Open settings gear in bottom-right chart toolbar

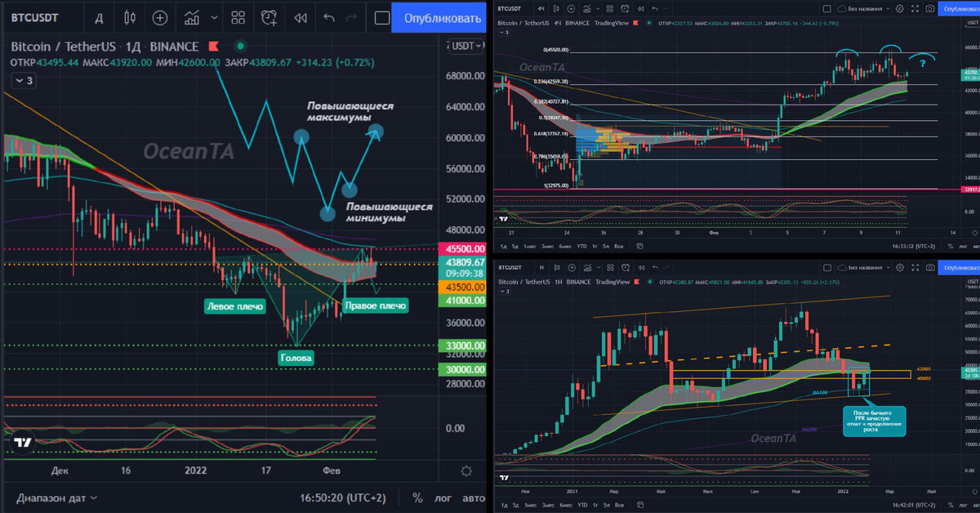(x=900, y=267)
